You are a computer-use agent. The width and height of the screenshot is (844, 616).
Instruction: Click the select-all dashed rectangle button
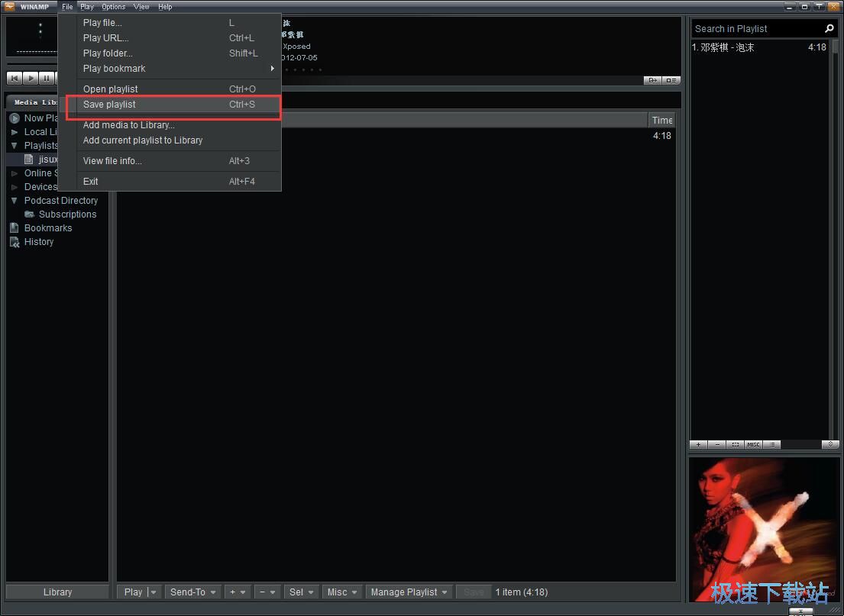coord(736,444)
